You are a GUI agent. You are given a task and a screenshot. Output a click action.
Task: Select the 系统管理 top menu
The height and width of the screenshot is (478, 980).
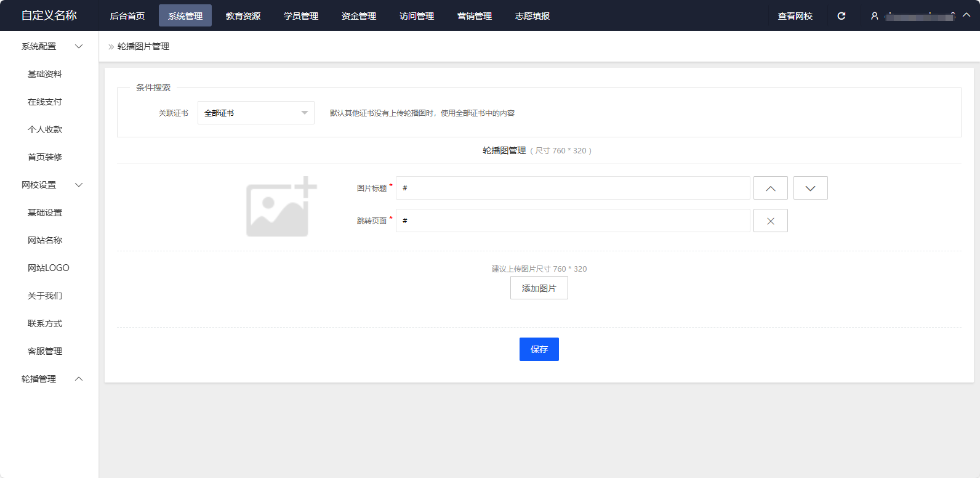click(x=185, y=16)
